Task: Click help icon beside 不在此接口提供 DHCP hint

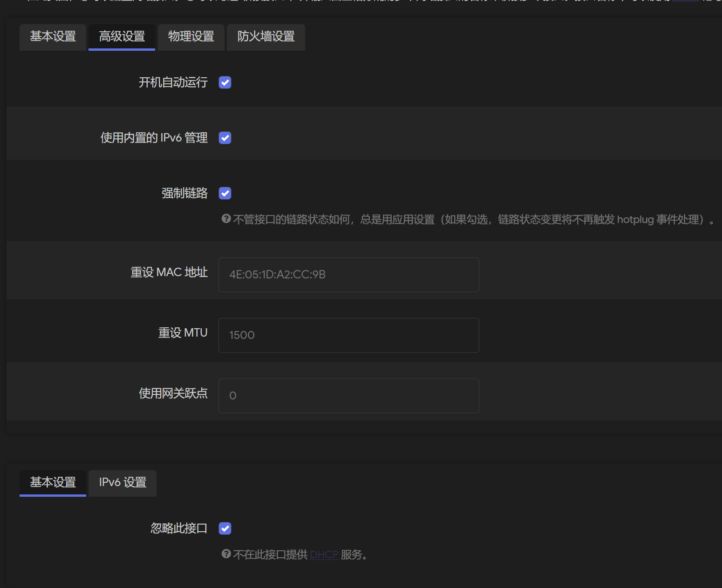Action: (x=226, y=554)
